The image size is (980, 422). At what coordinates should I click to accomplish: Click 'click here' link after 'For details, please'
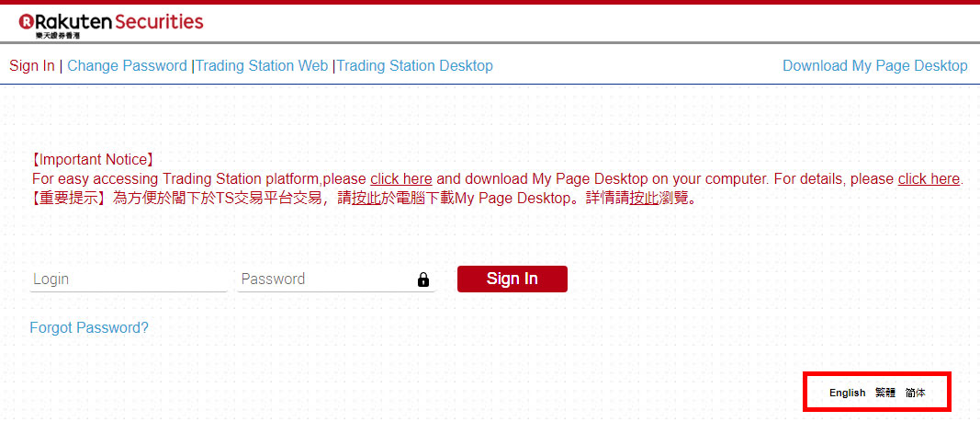(x=929, y=179)
